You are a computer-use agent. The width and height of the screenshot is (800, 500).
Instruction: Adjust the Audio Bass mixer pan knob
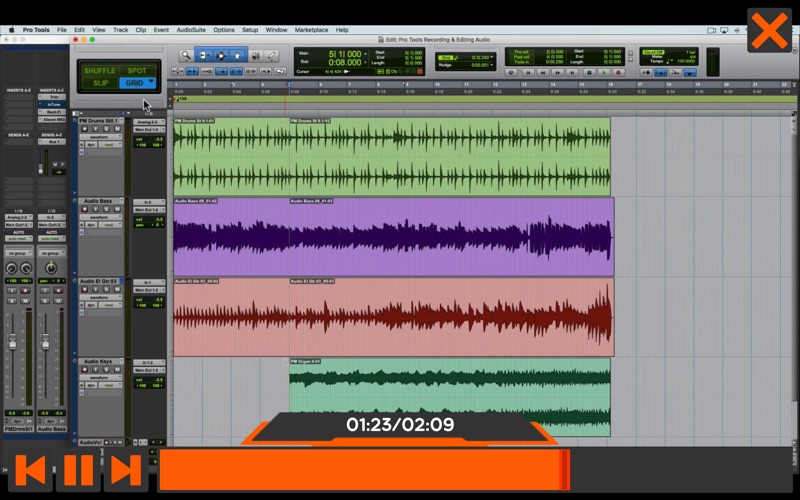[x=51, y=268]
